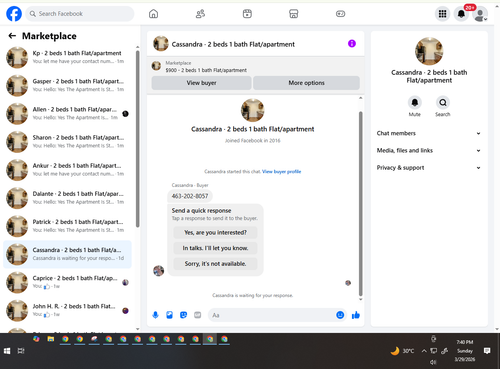Open the Patrick conversation
The height and width of the screenshot is (369, 500).
67,226
